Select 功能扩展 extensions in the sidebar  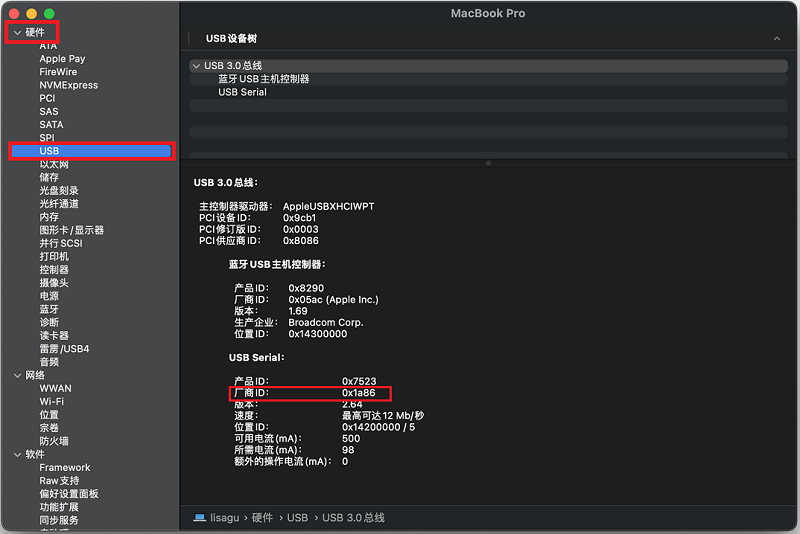[59, 507]
